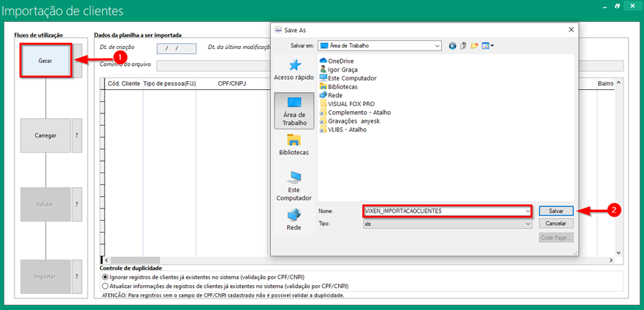Go up one folder level

coord(464,45)
